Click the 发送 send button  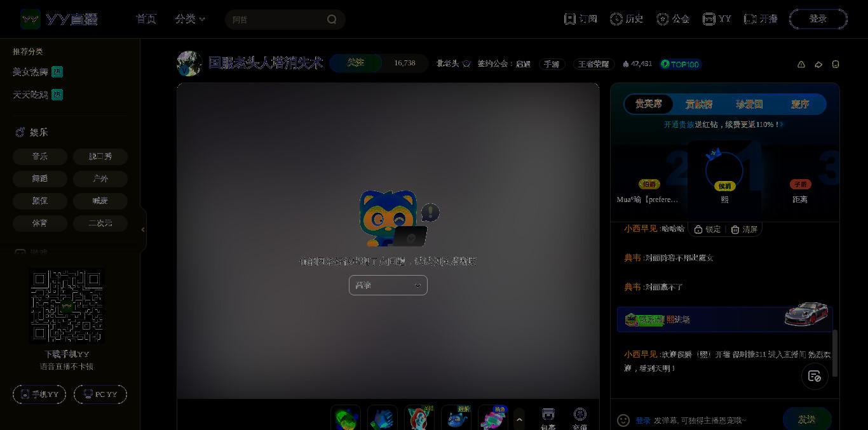807,419
